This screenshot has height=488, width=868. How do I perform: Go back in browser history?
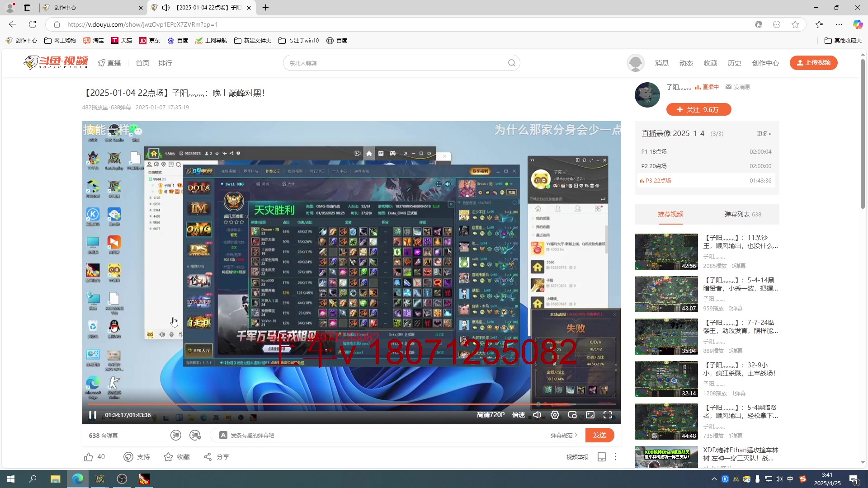13,24
